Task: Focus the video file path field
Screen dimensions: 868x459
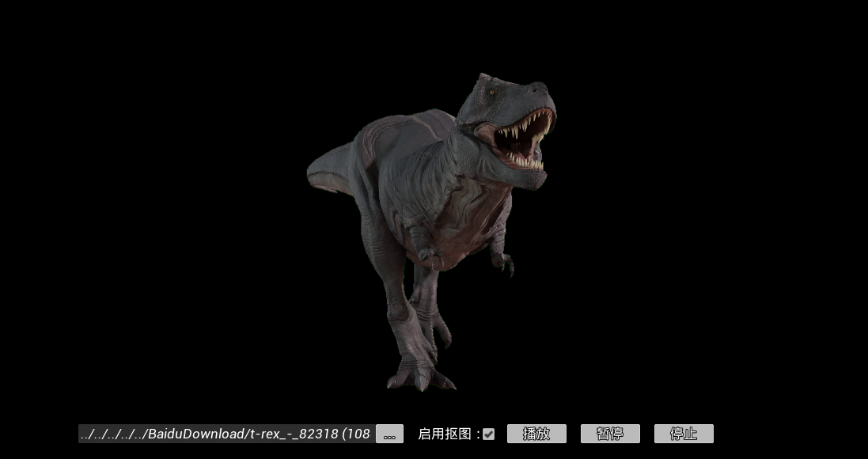Action: 225,434
